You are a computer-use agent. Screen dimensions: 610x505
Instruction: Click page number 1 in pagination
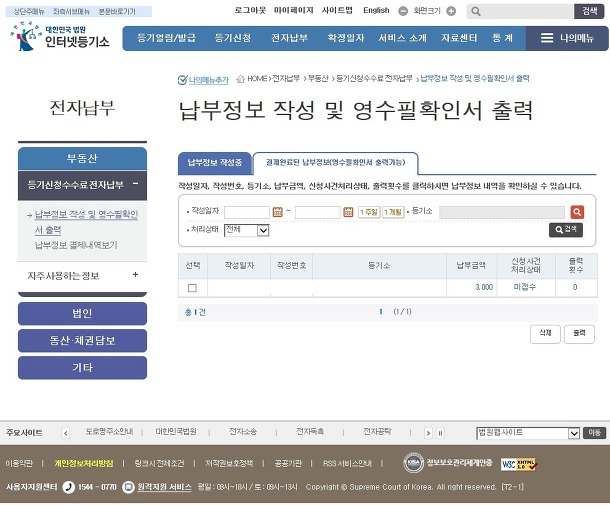pyautogui.click(x=381, y=312)
